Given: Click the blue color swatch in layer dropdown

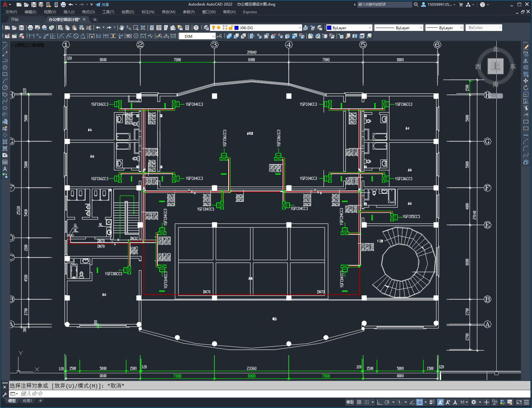Looking at the screenshot, I should pyautogui.click(x=237, y=28).
